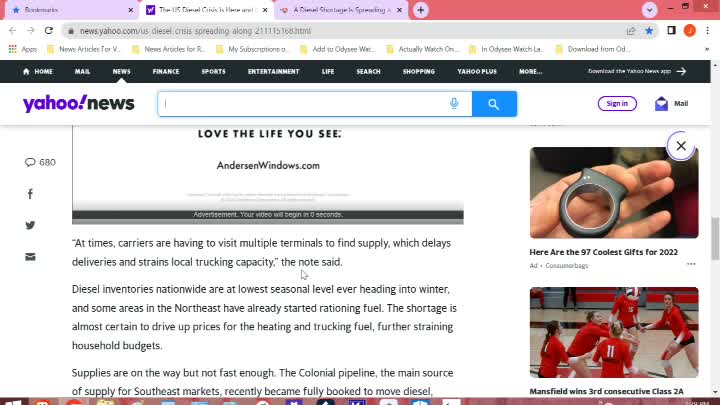Open News Articles For V... bookmark folder
720x405 pixels.
[x=84, y=49]
